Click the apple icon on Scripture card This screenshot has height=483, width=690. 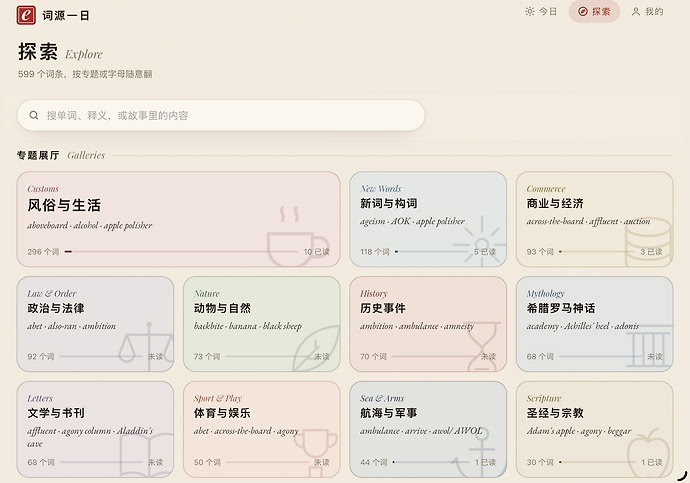(x=648, y=453)
